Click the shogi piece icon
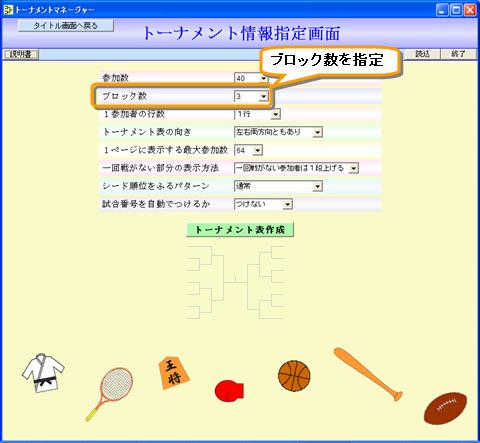Viewport: 480px width, 443px height. click(174, 372)
